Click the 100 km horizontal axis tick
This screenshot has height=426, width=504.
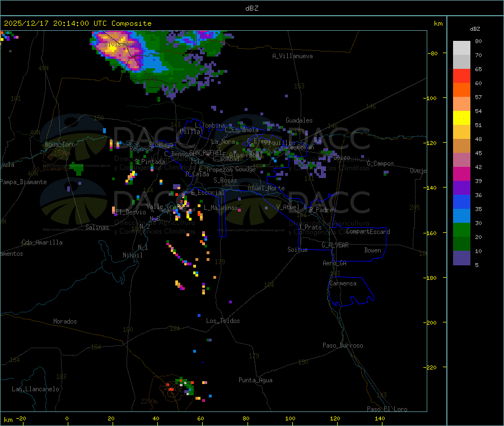[290, 418]
